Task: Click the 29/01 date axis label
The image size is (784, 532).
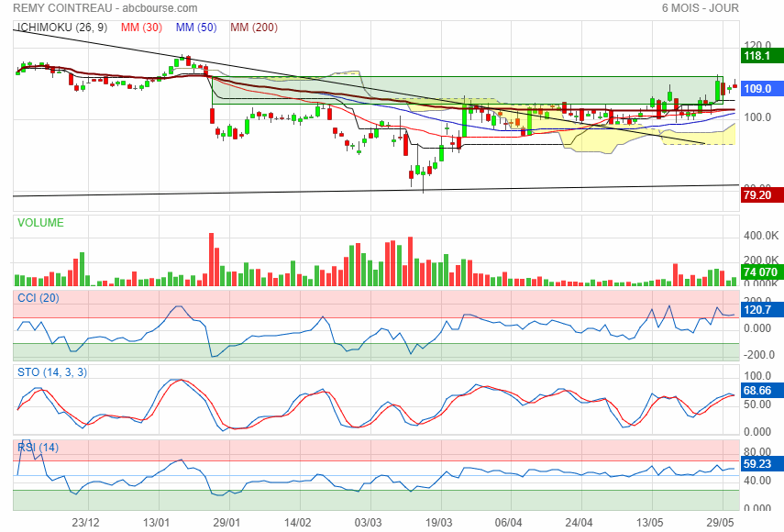Action: pyautogui.click(x=226, y=523)
